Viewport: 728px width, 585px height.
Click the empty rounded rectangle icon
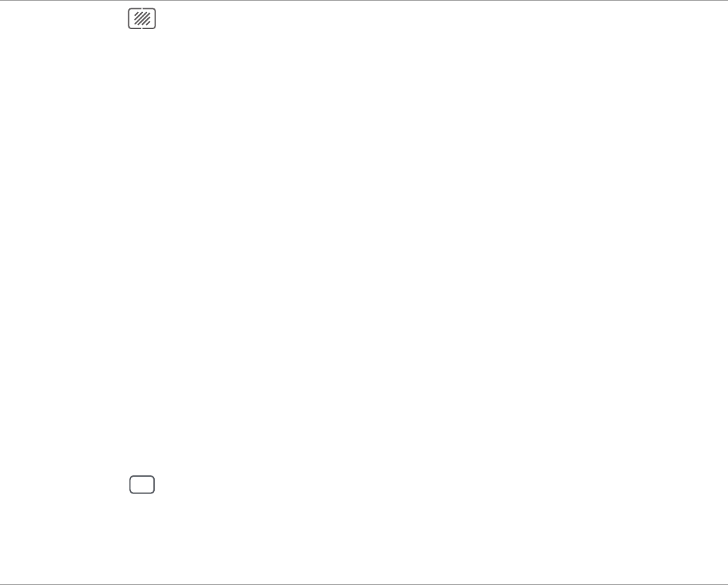142,484
